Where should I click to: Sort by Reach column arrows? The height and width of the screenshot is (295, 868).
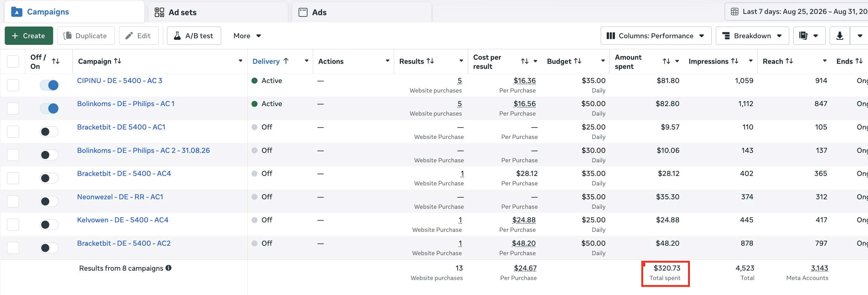coord(789,61)
